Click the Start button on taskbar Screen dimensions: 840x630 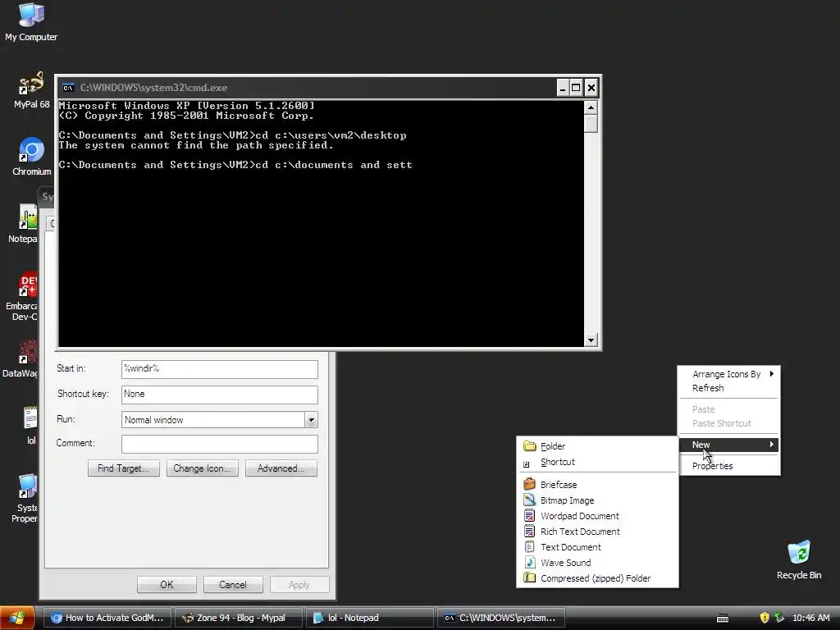pos(17,618)
